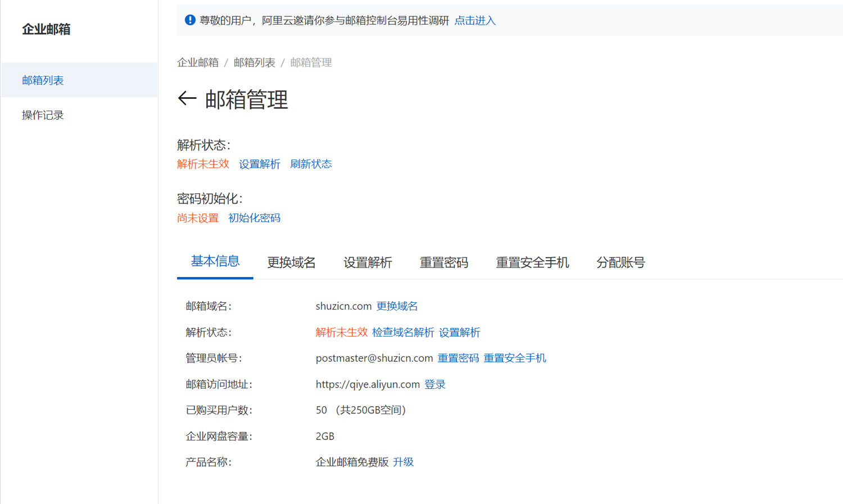Click the 检查域名解析 link

click(x=403, y=333)
